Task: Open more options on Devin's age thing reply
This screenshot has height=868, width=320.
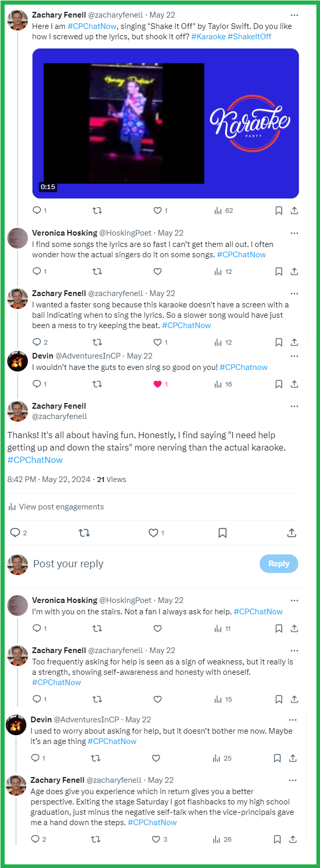Action: pyautogui.click(x=293, y=720)
